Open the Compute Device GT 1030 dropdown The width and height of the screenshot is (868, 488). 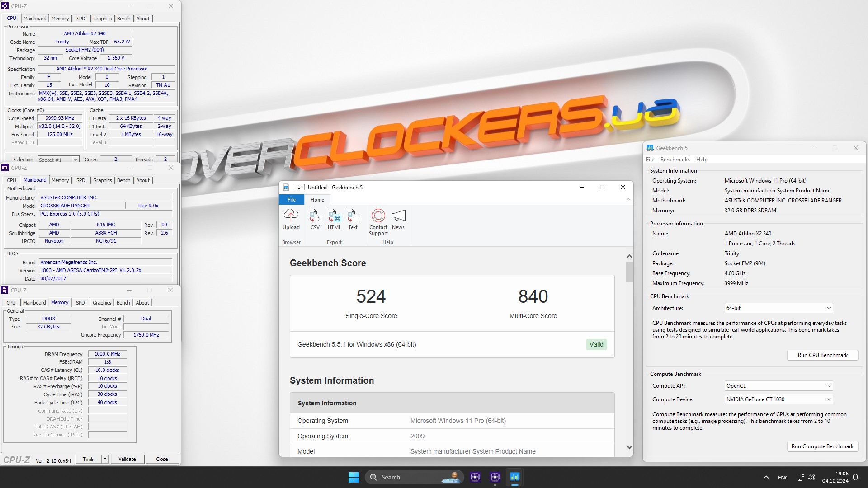(779, 399)
